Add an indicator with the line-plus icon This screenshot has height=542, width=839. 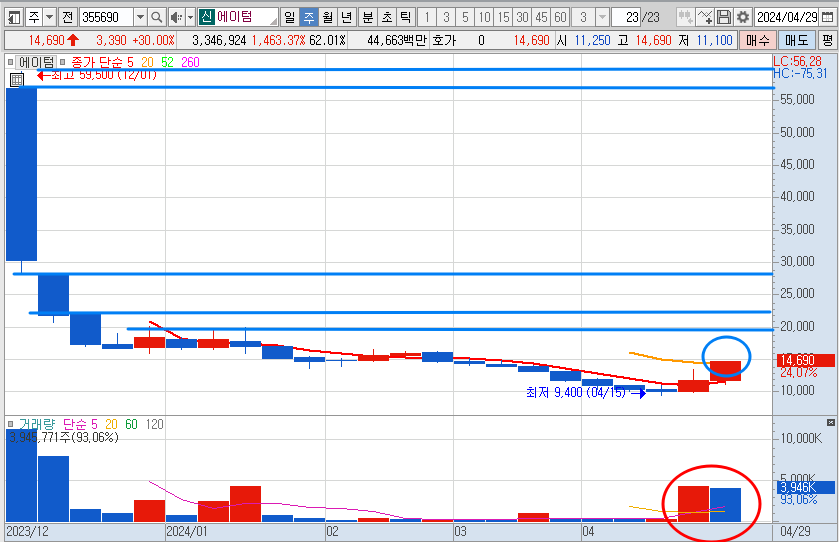pyautogui.click(x=705, y=18)
